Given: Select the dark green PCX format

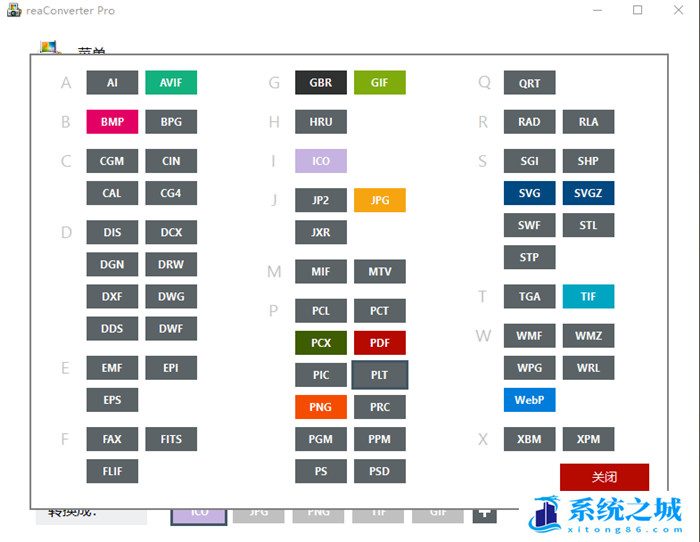Looking at the screenshot, I should pos(321,343).
